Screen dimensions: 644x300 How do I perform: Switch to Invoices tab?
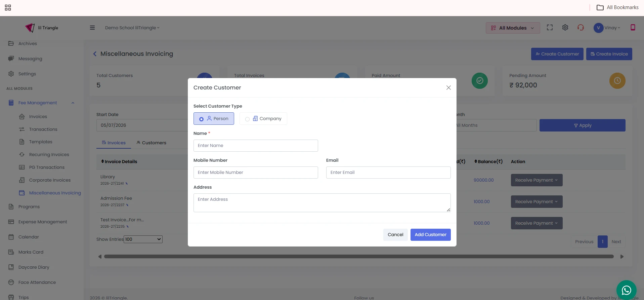pos(114,143)
